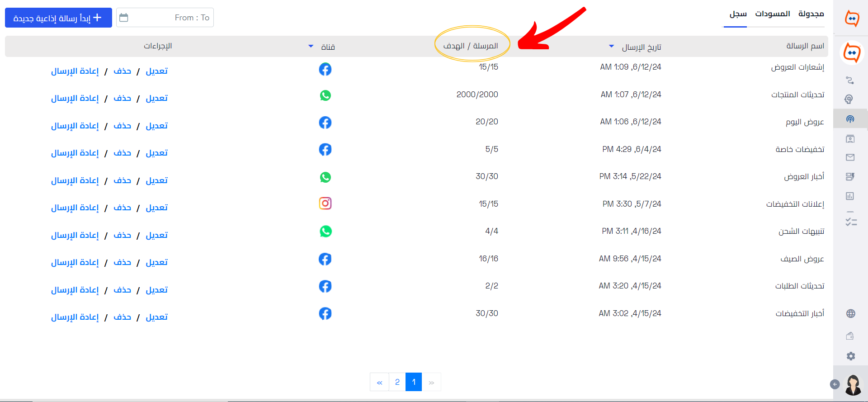Switch to the المسودات tab
The height and width of the screenshot is (402, 868).
(x=773, y=14)
